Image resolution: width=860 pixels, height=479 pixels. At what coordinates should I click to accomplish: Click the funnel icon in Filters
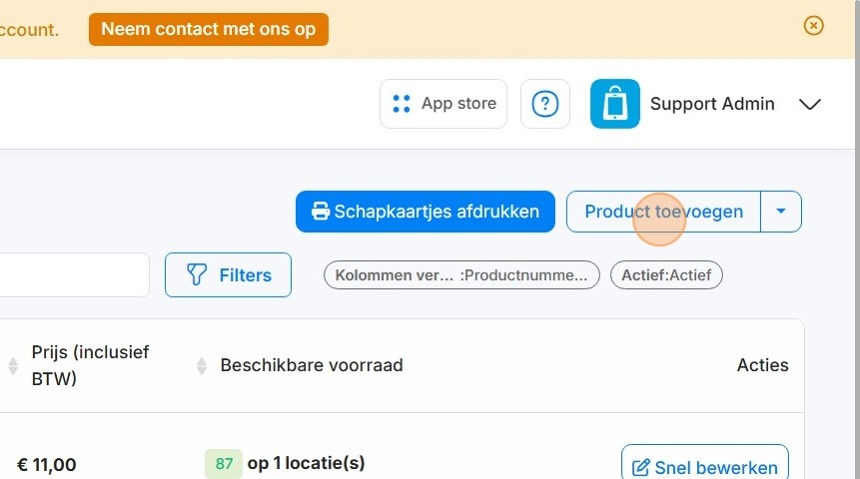tap(196, 274)
